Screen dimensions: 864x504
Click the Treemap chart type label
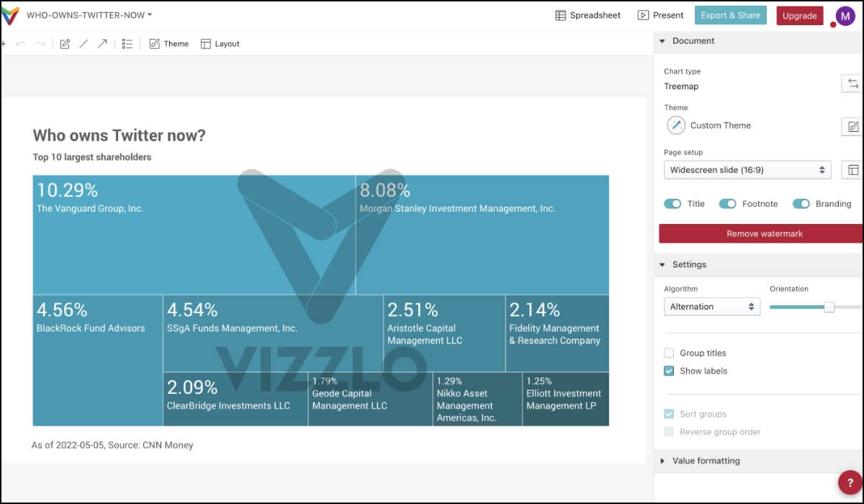(681, 86)
